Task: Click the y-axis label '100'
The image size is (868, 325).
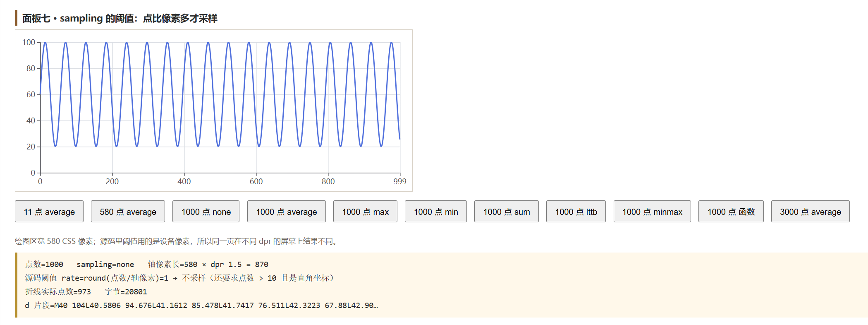Action: [x=29, y=42]
